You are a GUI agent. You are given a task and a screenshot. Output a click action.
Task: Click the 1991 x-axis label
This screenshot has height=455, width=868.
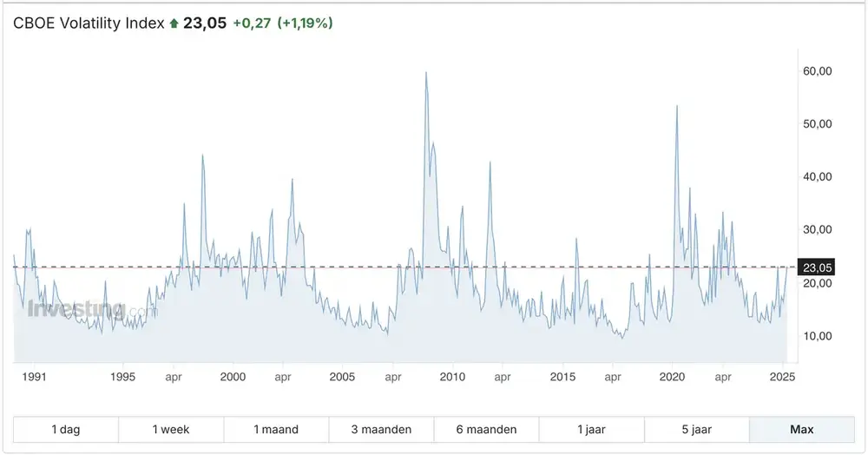coord(35,377)
